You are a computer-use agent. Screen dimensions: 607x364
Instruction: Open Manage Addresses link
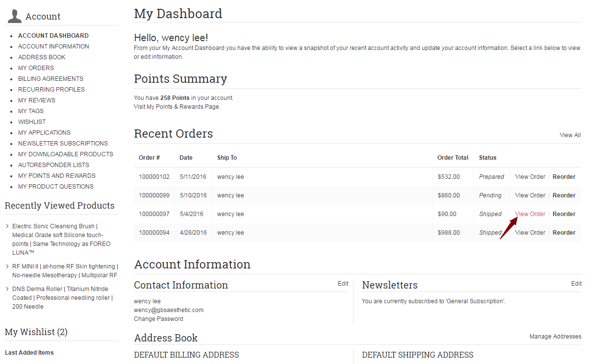[x=555, y=337]
